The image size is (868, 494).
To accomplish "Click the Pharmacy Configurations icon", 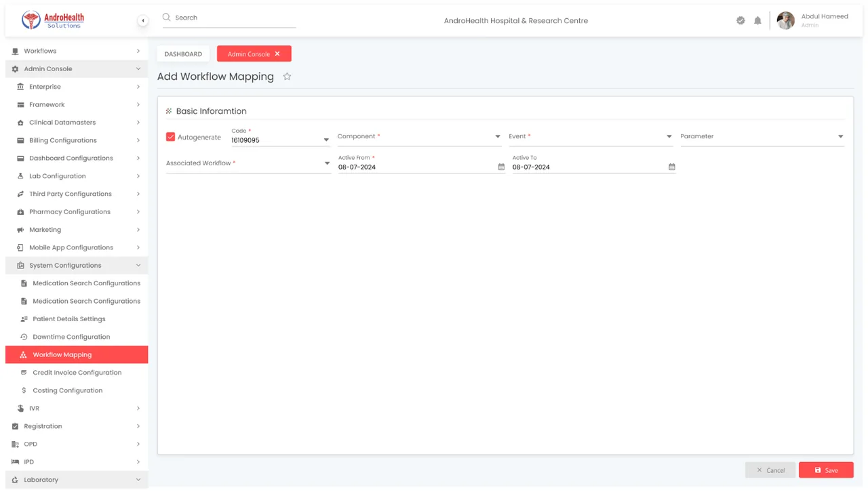I will (20, 212).
